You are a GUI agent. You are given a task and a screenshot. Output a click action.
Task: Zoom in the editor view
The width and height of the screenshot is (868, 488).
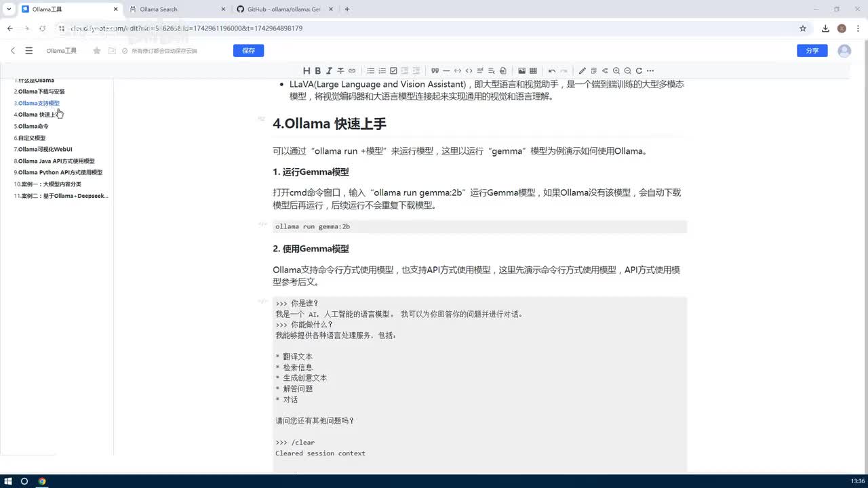pos(616,70)
